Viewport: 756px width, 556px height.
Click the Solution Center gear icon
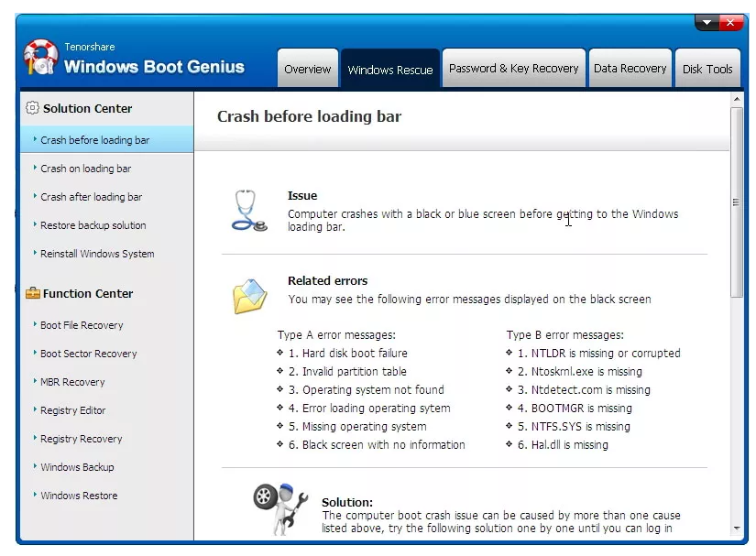(x=32, y=108)
